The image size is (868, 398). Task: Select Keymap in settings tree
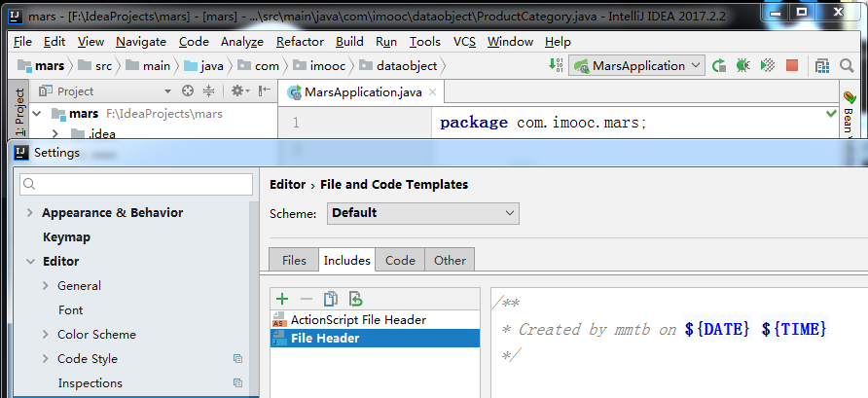[x=66, y=237]
